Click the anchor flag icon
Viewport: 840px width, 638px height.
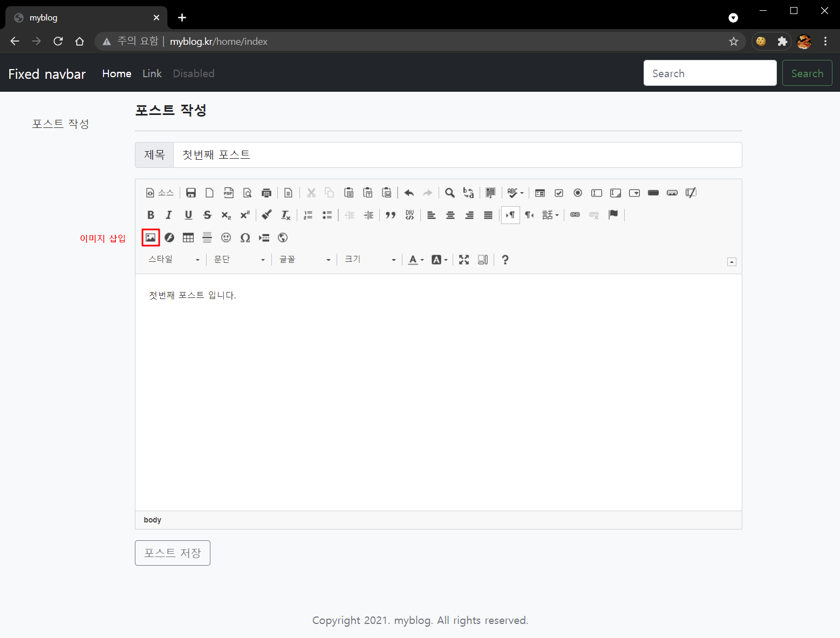(x=613, y=215)
